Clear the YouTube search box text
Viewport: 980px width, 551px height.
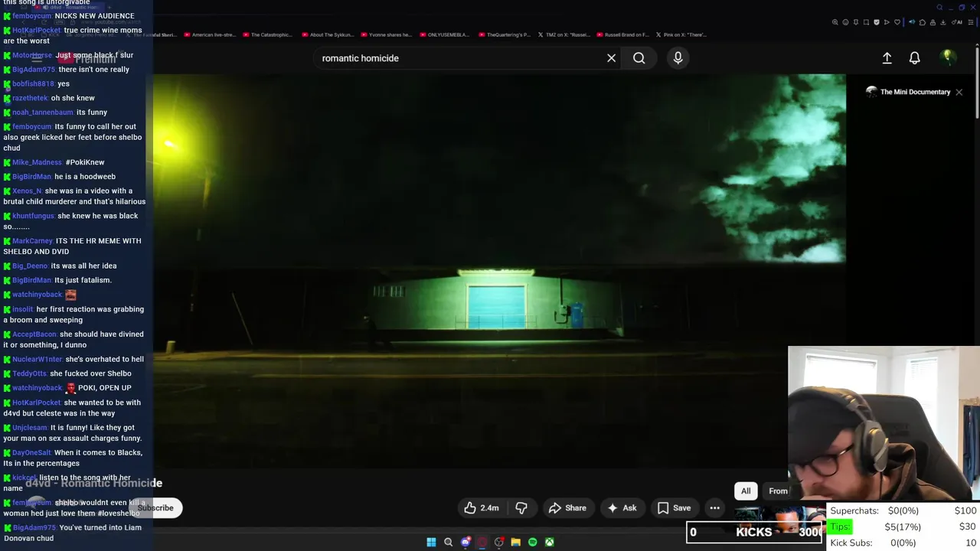tap(611, 58)
